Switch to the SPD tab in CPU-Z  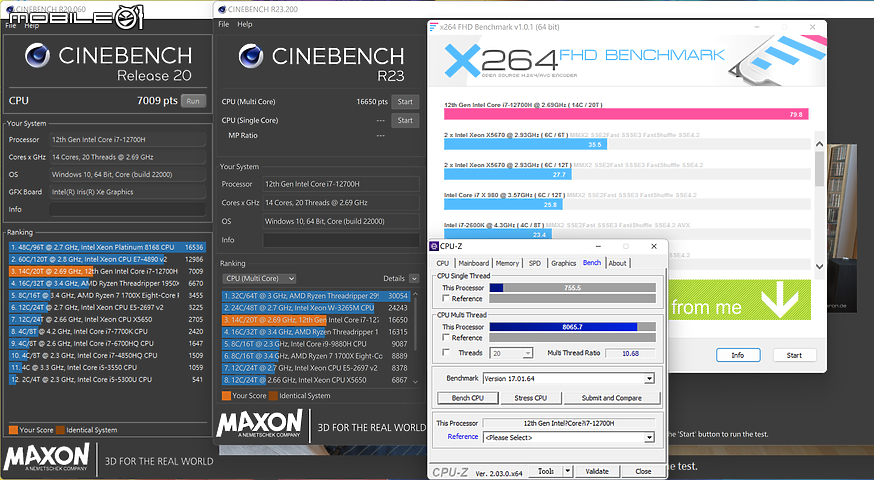click(535, 263)
